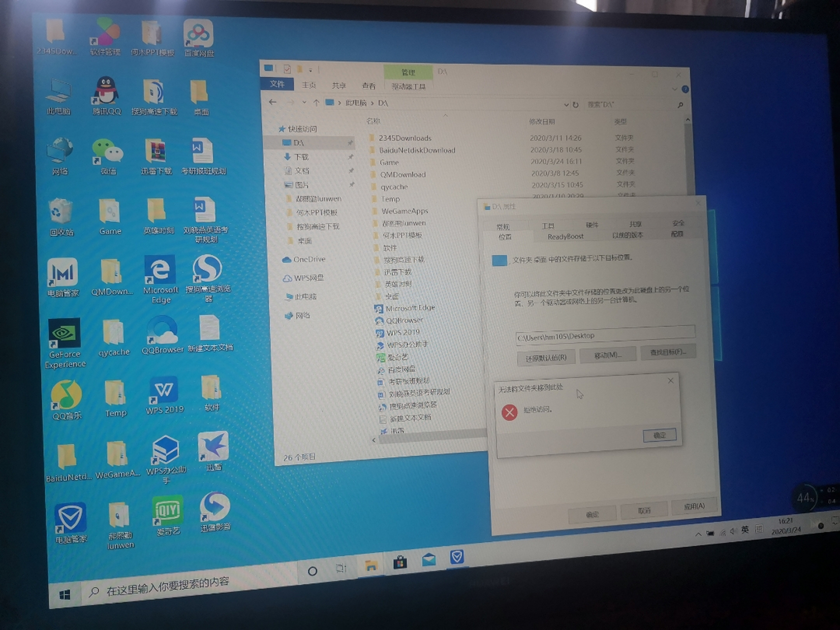This screenshot has height=630, width=840.
Task: Launch Microsoft Edge from the desktop
Action: (160, 279)
